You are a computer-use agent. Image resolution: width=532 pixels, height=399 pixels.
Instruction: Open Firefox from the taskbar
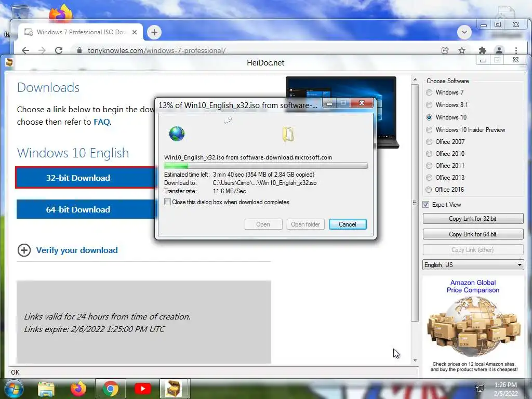(x=78, y=389)
